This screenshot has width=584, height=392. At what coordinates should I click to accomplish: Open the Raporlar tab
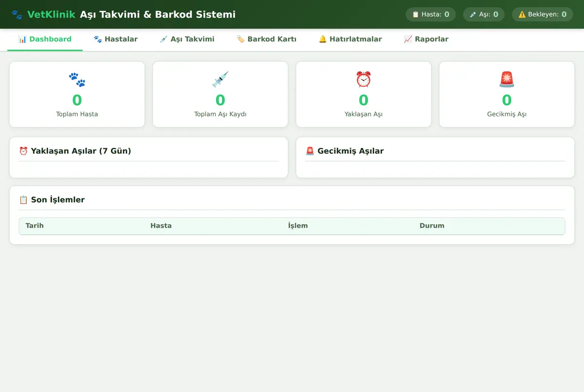point(426,39)
